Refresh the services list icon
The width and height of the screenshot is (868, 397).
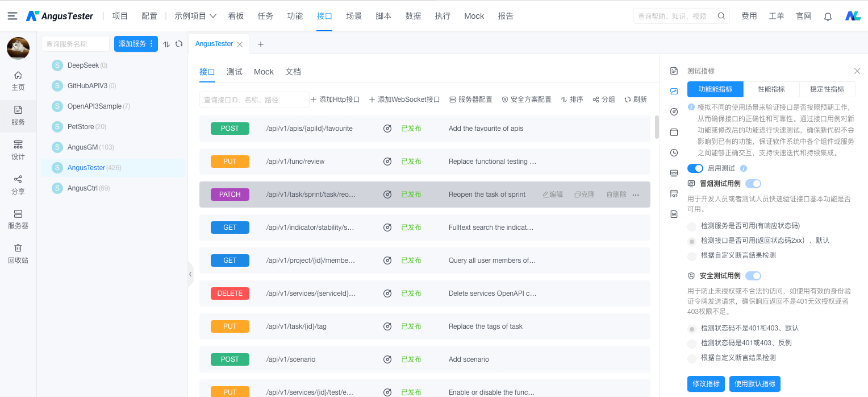[179, 44]
